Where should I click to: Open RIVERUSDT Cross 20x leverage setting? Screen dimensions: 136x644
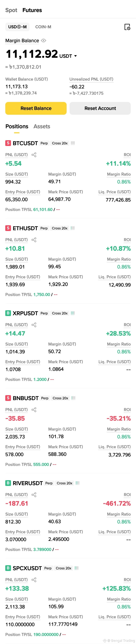point(65,483)
